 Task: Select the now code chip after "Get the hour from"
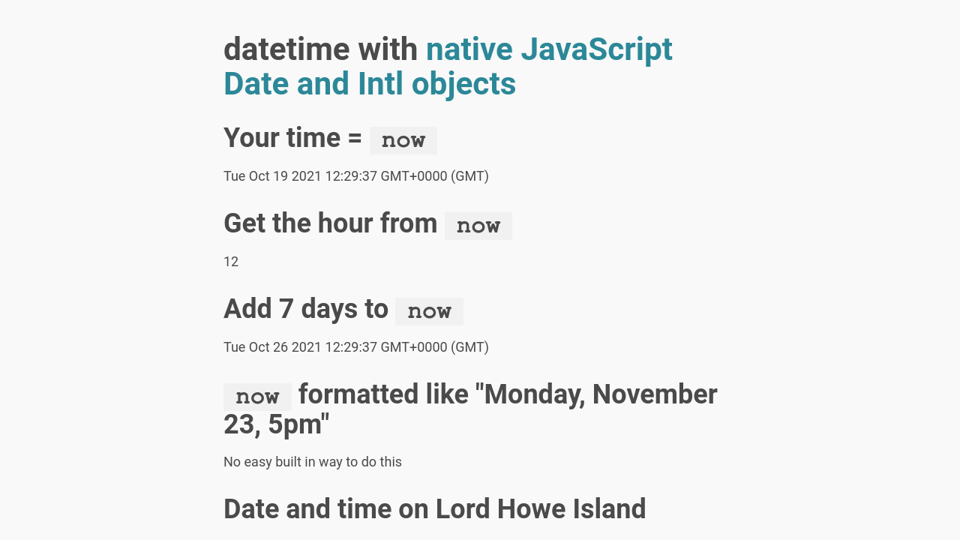click(x=478, y=226)
